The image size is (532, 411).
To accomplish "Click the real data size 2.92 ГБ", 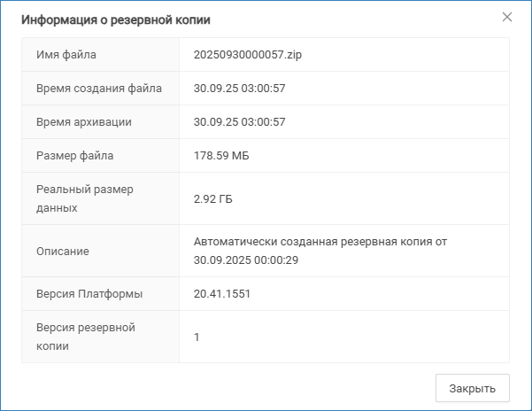I will [x=213, y=199].
